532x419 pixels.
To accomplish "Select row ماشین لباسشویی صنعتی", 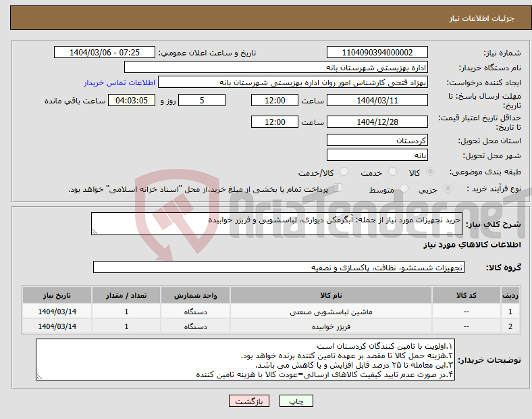I will (271, 312).
